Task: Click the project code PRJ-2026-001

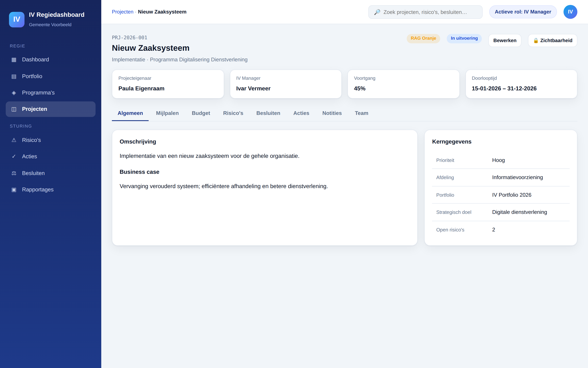Action: point(129,38)
